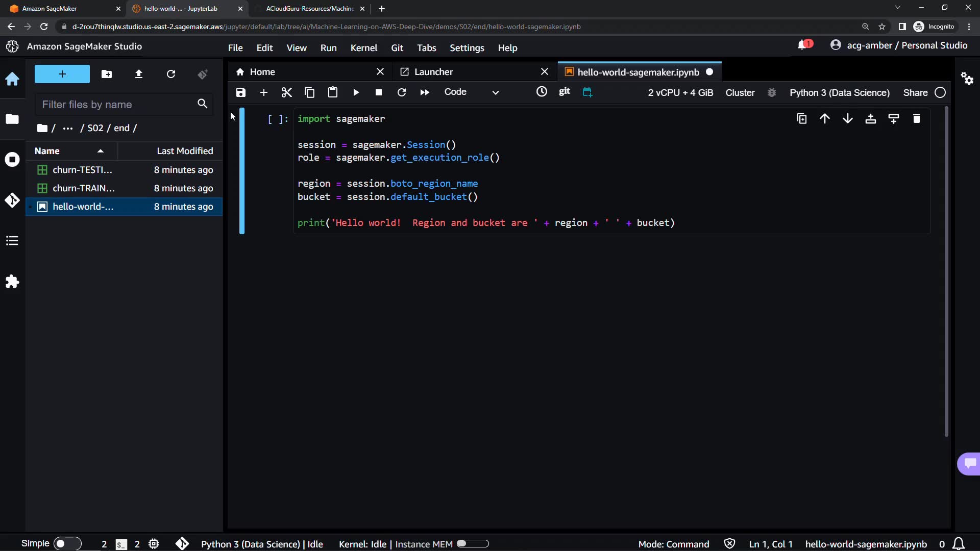Change the Python 3 (Data Science) kernel
This screenshot has height=551, width=980.
839,93
